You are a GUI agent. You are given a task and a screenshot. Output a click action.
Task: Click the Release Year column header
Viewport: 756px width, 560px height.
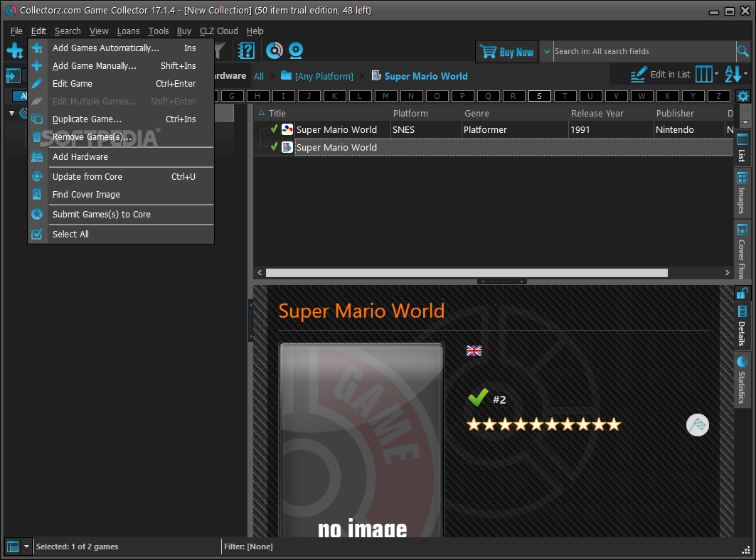[x=597, y=113]
